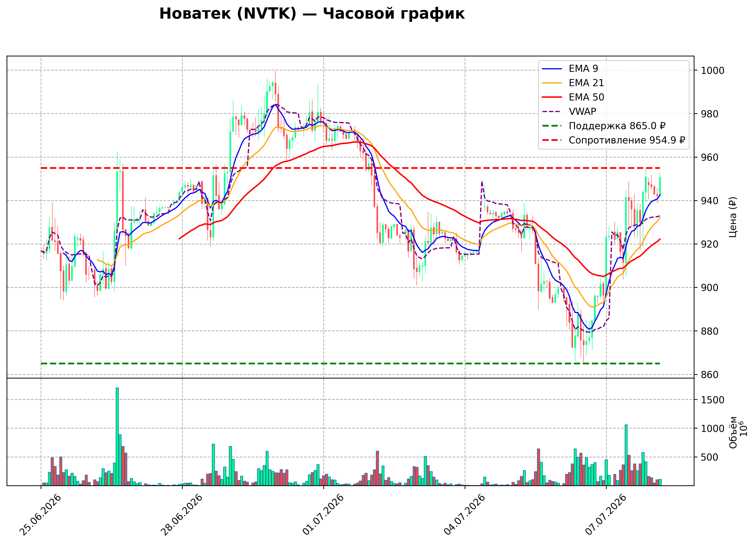Click the Объём axis label
Image resolution: width=756 pixels, height=544 pixels.
pyautogui.click(x=733, y=433)
